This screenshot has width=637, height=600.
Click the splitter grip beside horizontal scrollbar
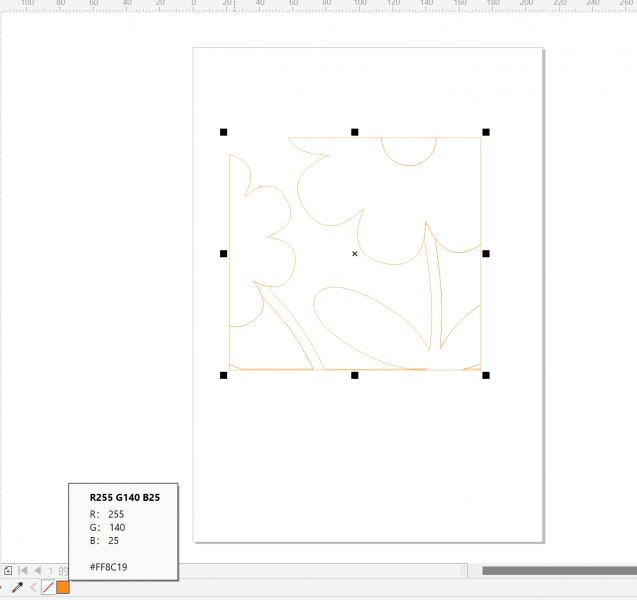(463, 570)
